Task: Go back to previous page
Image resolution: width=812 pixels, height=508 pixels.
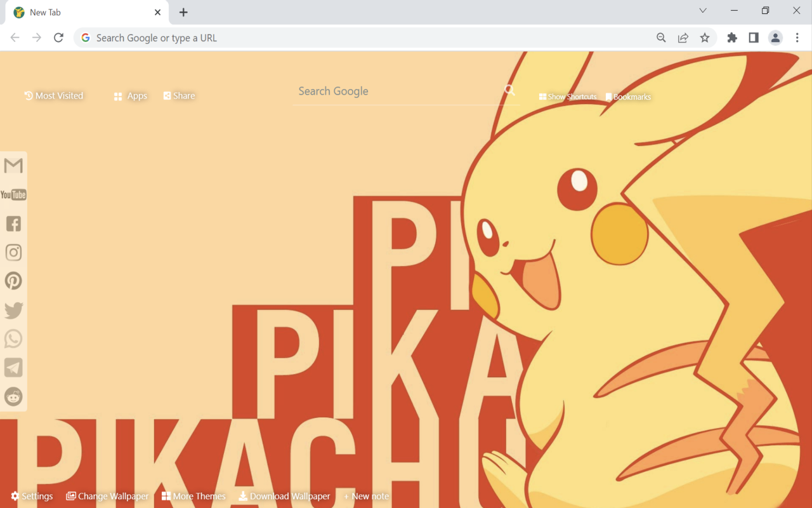Action: click(15, 37)
